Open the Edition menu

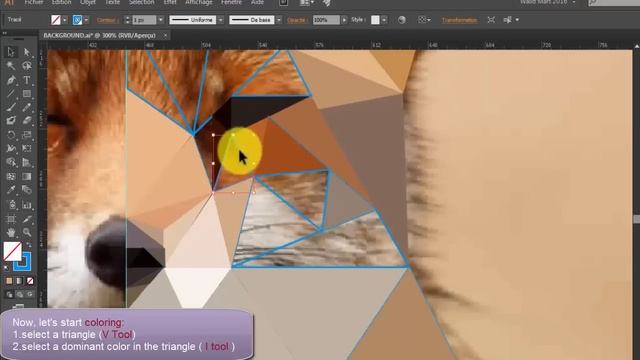click(x=61, y=2)
